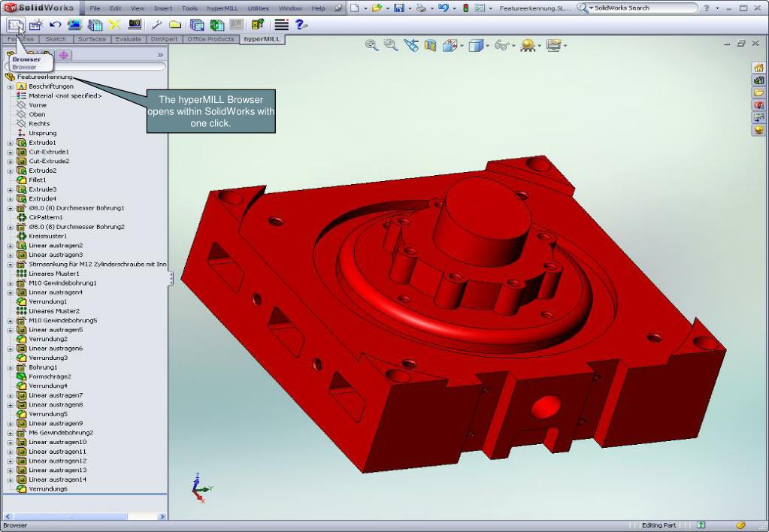This screenshot has width=769, height=532.
Task: Click Zoom to Fit magnifier in view toolbar
Action: 372,45
